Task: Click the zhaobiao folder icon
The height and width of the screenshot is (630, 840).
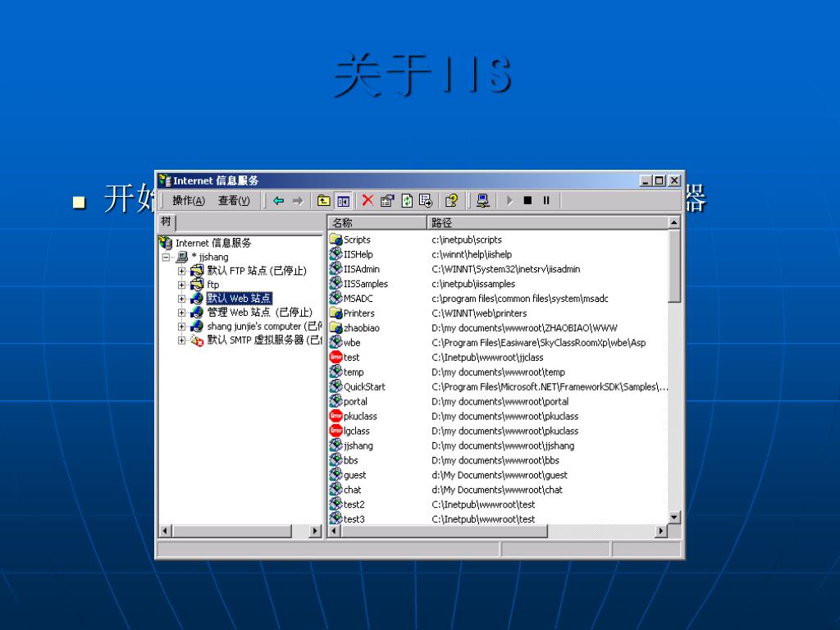Action: point(336,328)
